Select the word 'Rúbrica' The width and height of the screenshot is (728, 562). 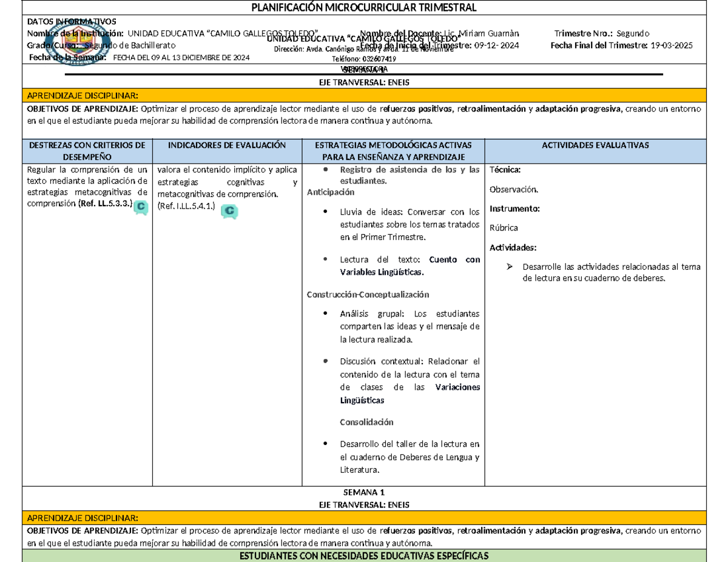(x=504, y=228)
